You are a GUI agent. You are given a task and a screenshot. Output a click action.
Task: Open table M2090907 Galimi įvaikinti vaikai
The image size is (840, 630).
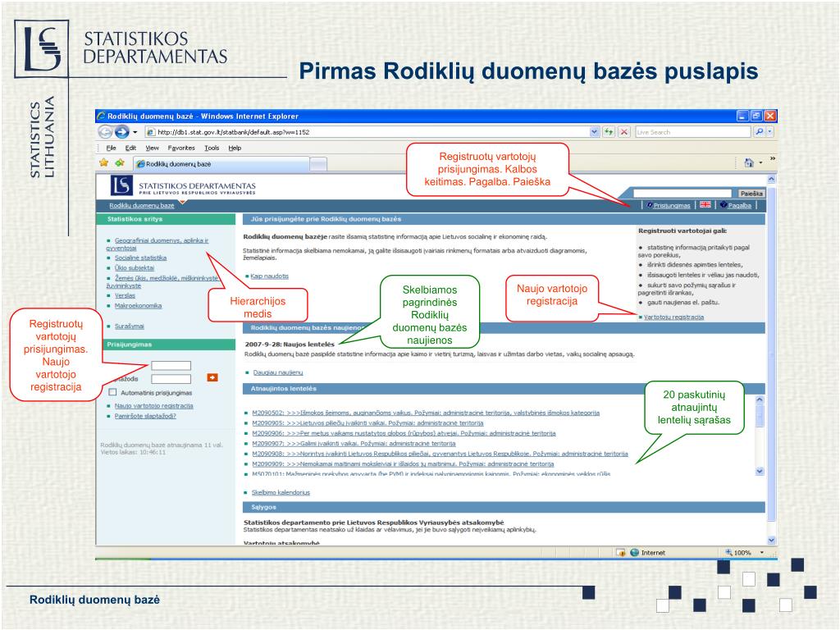click(354, 444)
